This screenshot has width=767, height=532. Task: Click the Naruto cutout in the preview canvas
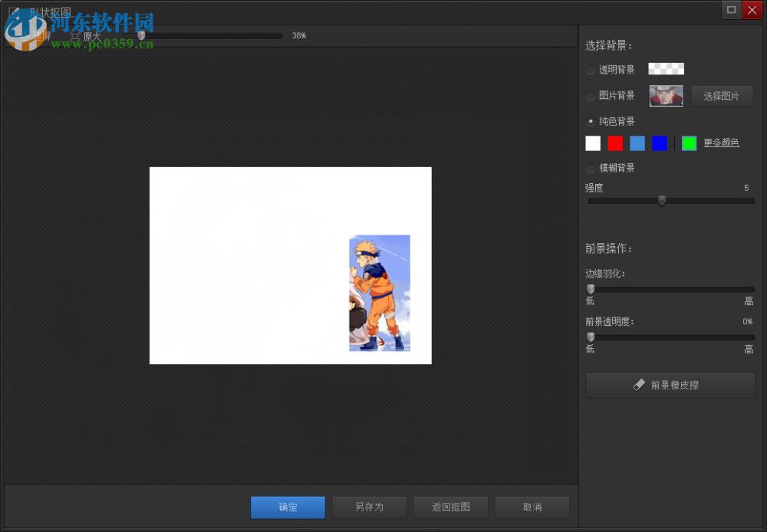pyautogui.click(x=380, y=293)
